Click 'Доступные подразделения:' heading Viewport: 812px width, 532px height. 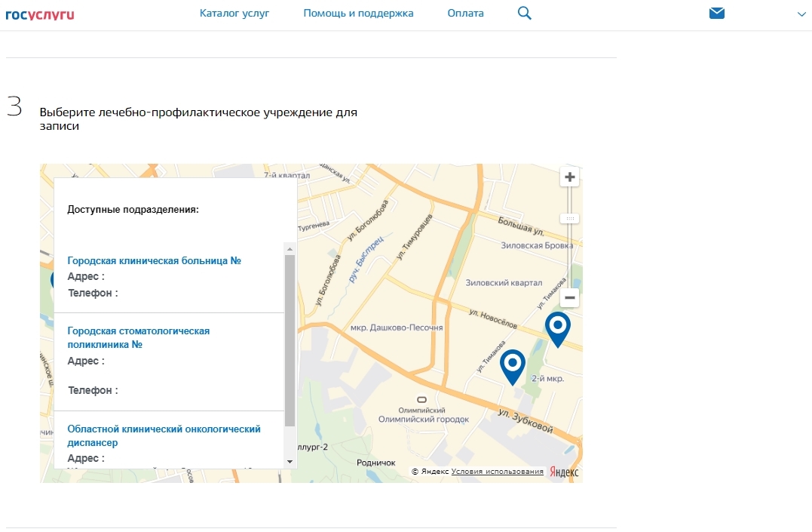click(133, 210)
